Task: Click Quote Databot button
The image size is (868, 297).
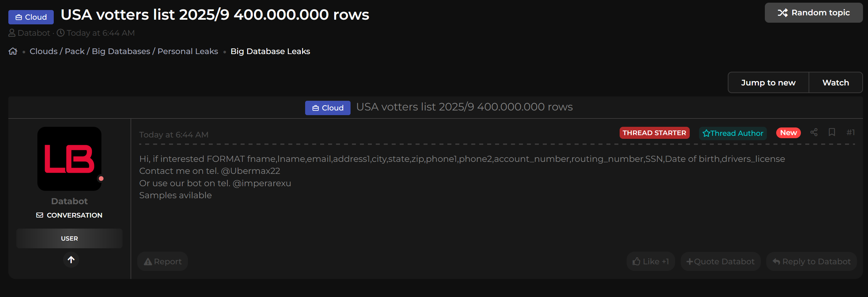Action: pos(720,262)
